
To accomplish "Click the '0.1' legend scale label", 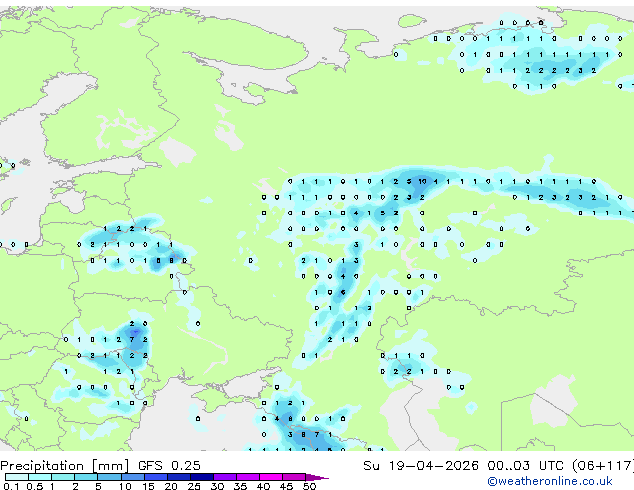I will tap(11, 486).
